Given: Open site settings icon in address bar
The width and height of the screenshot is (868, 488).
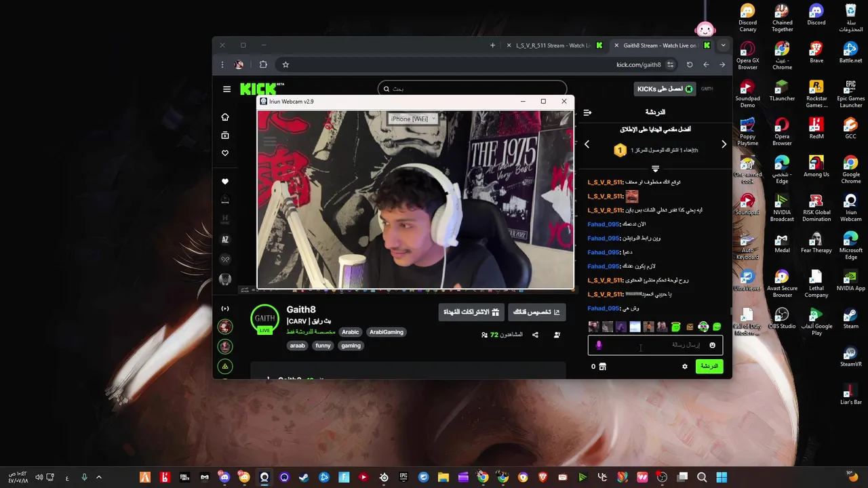Looking at the screenshot, I should point(670,64).
